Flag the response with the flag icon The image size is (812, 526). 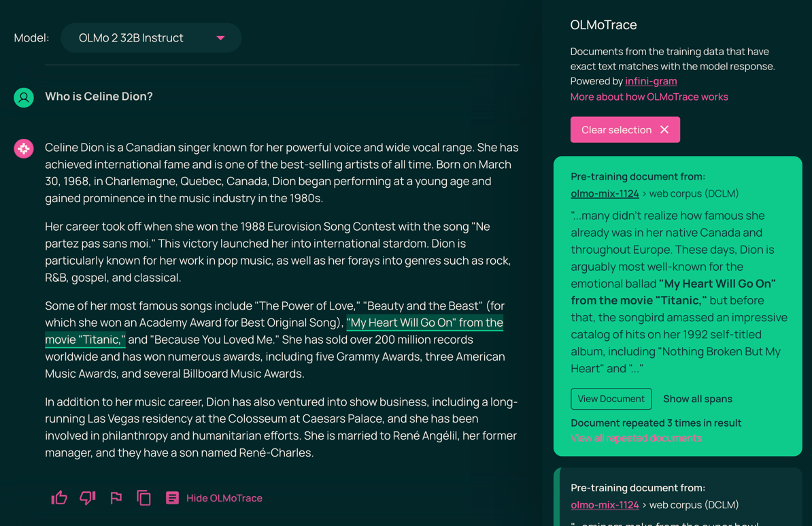(x=116, y=498)
